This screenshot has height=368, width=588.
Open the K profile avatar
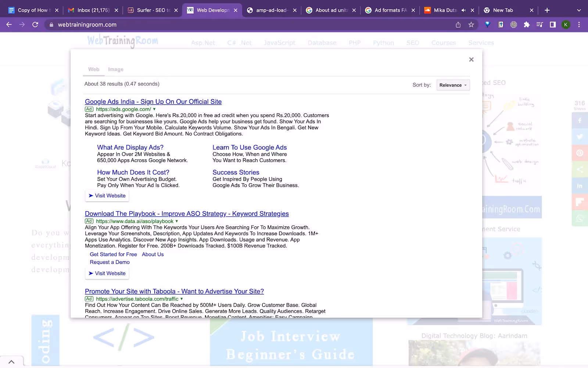[566, 25]
